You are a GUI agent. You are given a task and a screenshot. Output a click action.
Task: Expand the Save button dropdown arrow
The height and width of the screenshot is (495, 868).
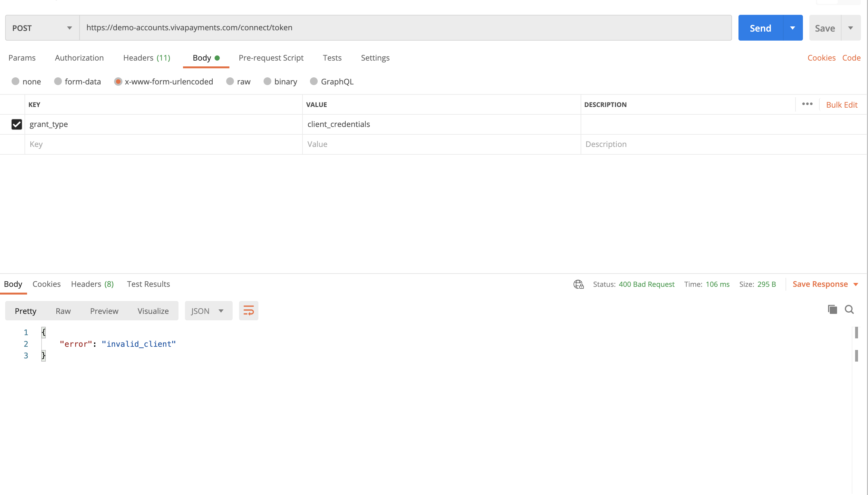click(851, 28)
